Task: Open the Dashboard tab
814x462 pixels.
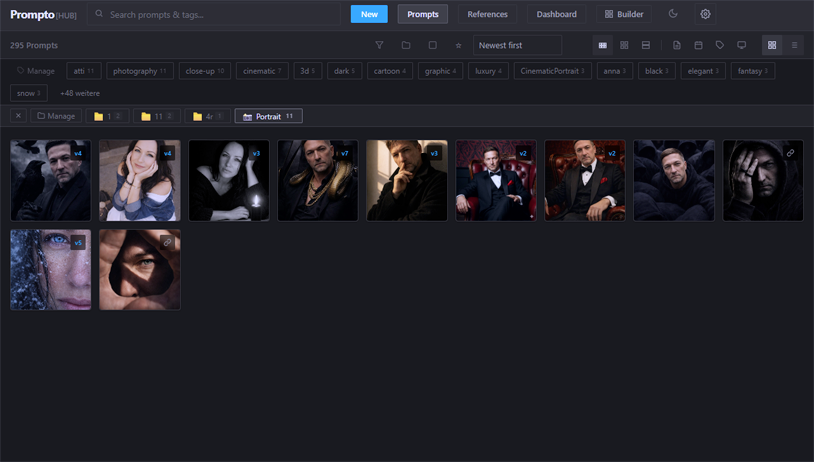Action: pyautogui.click(x=556, y=14)
